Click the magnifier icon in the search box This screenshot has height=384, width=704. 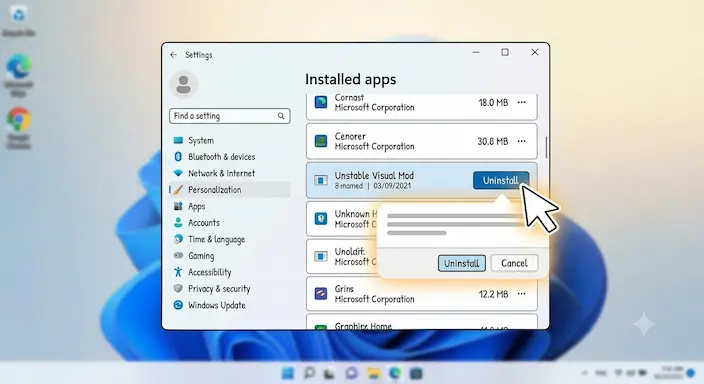pyautogui.click(x=281, y=116)
